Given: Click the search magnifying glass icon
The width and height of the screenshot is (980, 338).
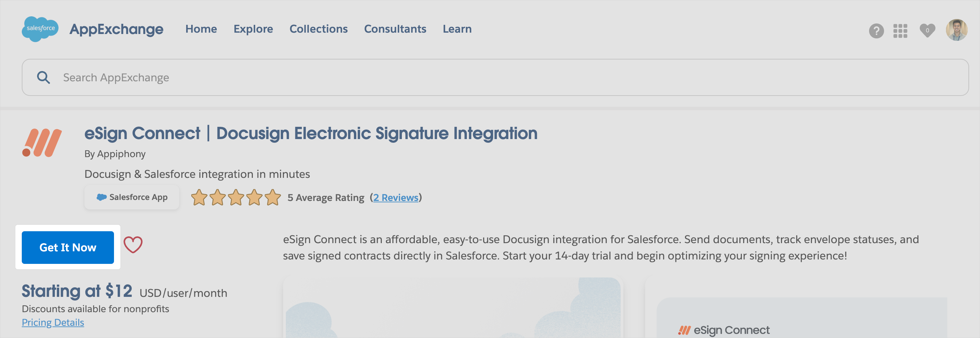Looking at the screenshot, I should (45, 77).
